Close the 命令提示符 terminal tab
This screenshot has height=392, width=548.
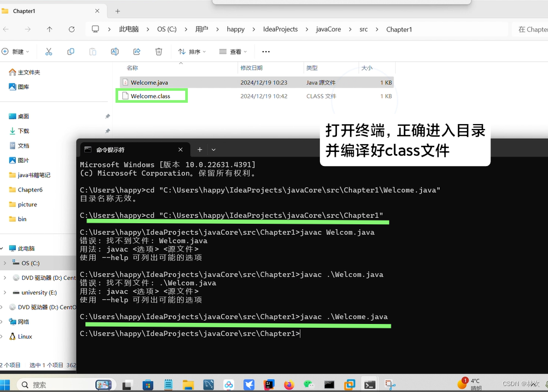[180, 150]
